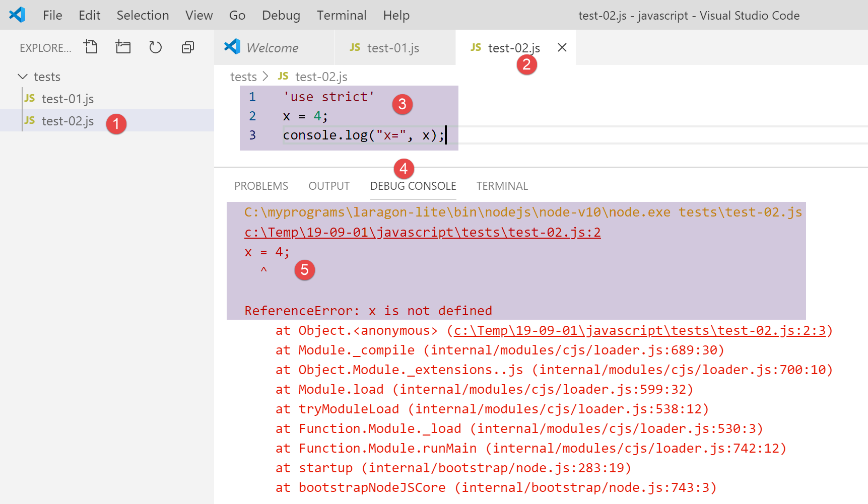Image resolution: width=868 pixels, height=504 pixels.
Task: Switch to the test-01.js editor tab
Action: point(392,48)
